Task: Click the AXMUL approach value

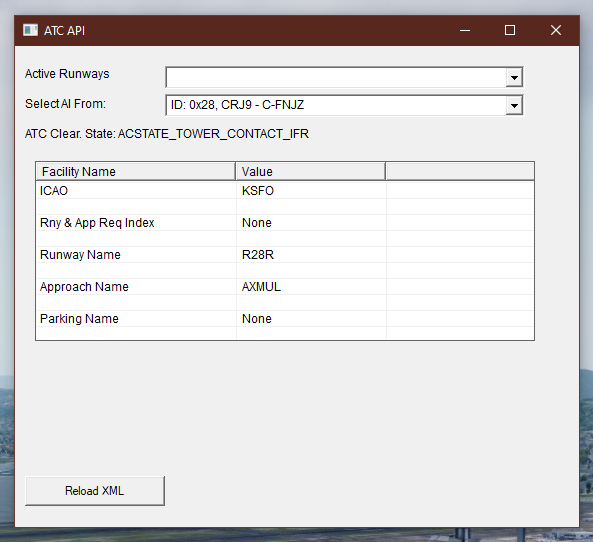Action: pos(261,287)
